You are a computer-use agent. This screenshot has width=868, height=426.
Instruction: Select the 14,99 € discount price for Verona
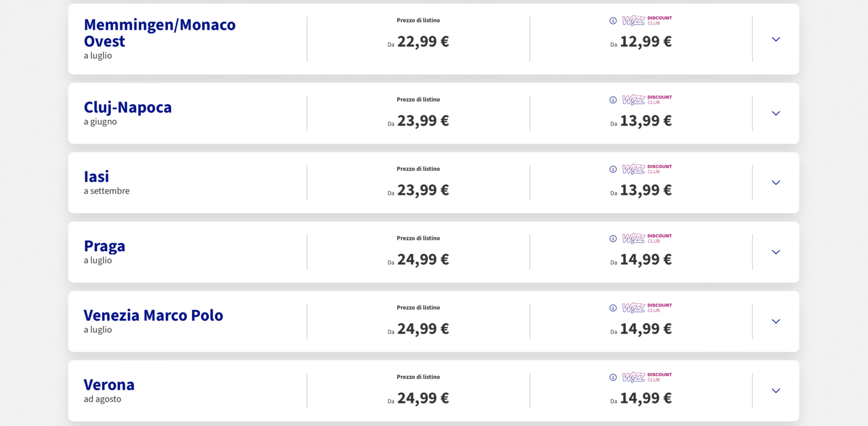(645, 398)
